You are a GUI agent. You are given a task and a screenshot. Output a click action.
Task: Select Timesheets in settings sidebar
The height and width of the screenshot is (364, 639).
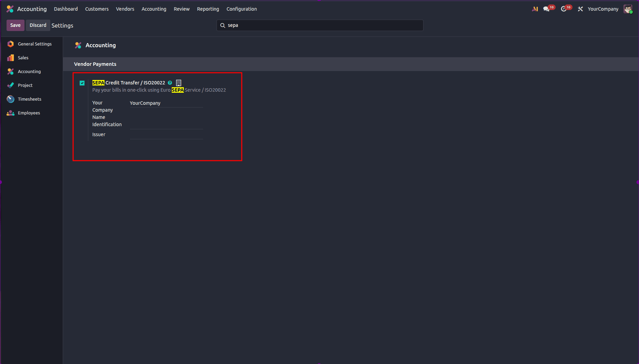click(x=32, y=99)
